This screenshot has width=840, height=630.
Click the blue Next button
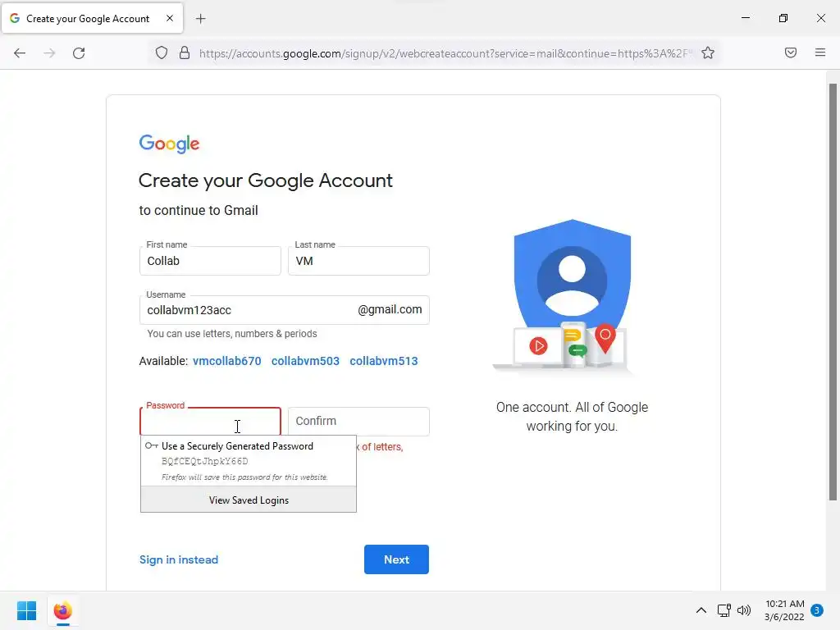(396, 559)
